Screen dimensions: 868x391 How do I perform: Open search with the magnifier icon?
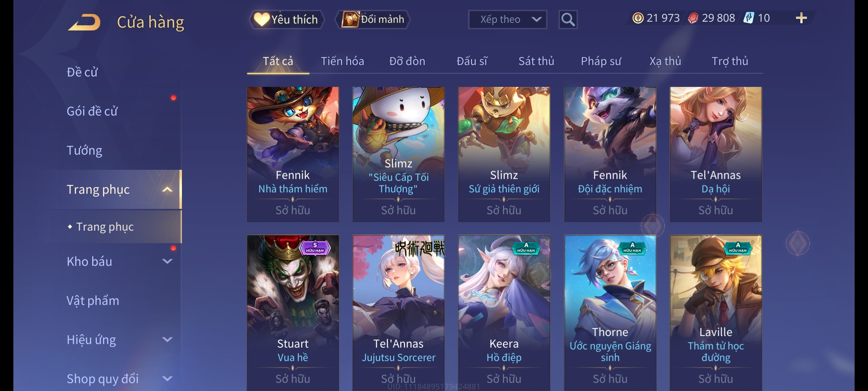point(568,20)
